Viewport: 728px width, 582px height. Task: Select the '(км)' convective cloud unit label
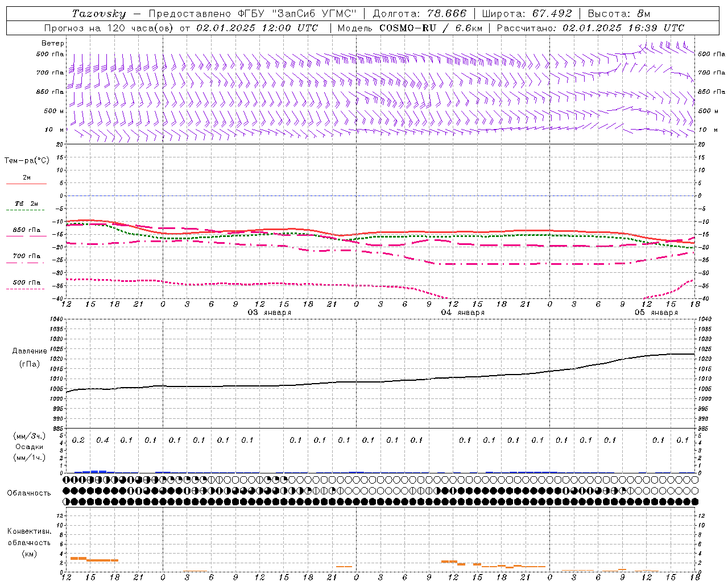pos(30,554)
